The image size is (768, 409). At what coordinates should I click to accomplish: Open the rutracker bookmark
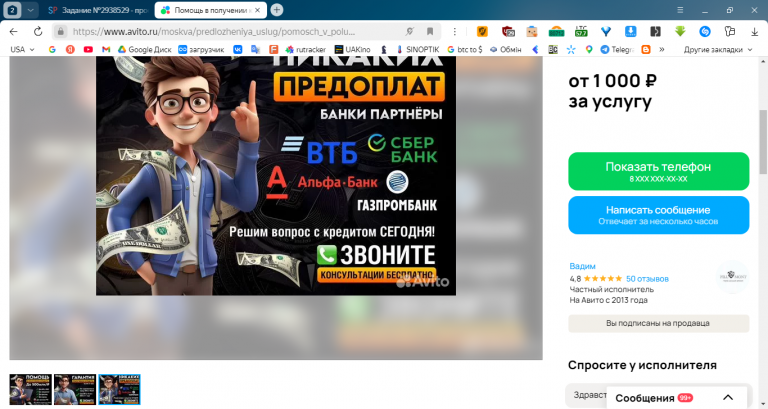pyautogui.click(x=306, y=49)
